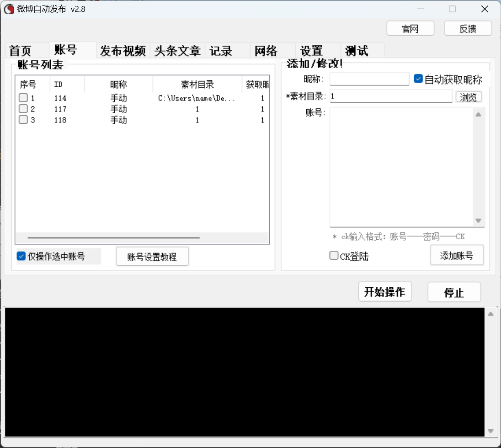The image size is (501, 448).
Task: Disable 自动获取昵称 checkbox
Action: pos(418,79)
